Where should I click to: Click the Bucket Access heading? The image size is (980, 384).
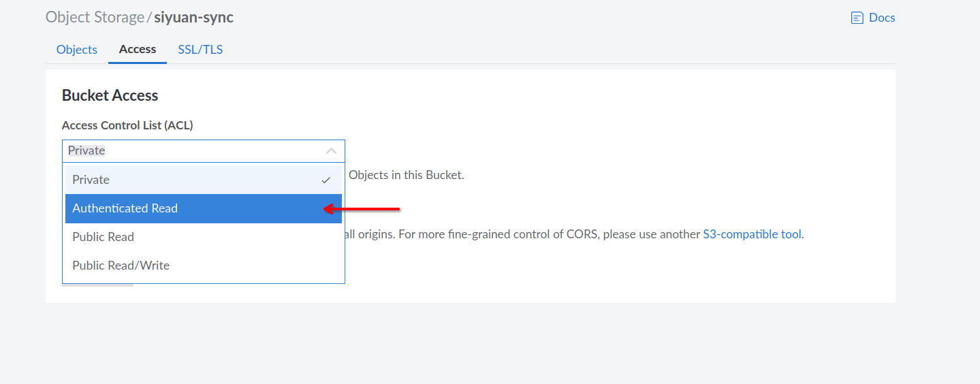pyautogui.click(x=110, y=95)
